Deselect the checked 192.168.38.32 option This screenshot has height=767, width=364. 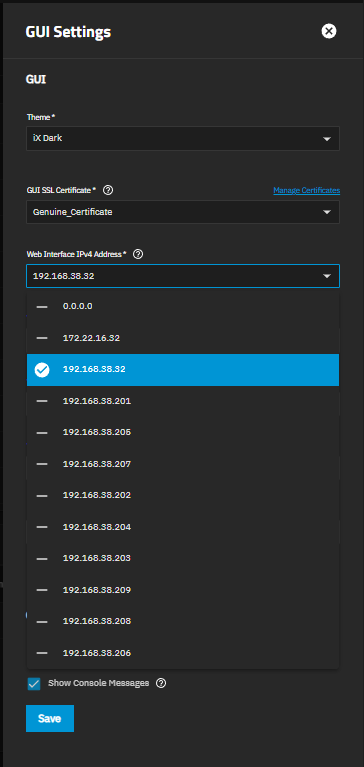(x=182, y=370)
